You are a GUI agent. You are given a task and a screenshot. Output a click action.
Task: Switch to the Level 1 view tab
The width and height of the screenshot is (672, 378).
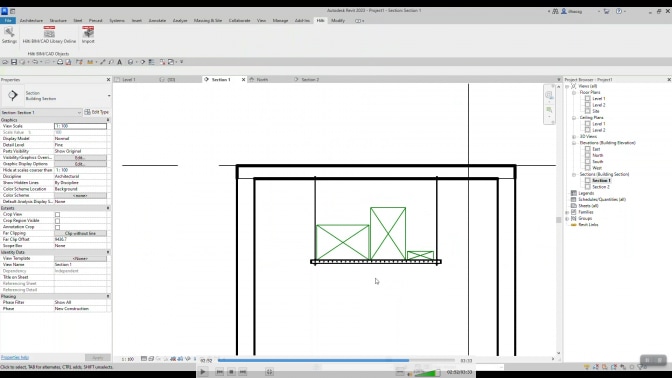pos(129,80)
